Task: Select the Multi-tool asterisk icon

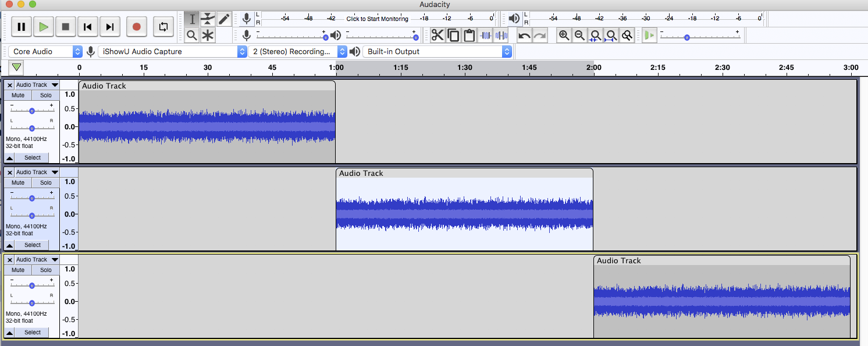Action: pyautogui.click(x=208, y=36)
